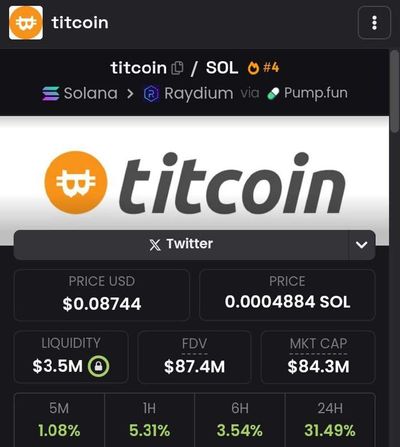Click the titcoin logo in header

pos(26,23)
